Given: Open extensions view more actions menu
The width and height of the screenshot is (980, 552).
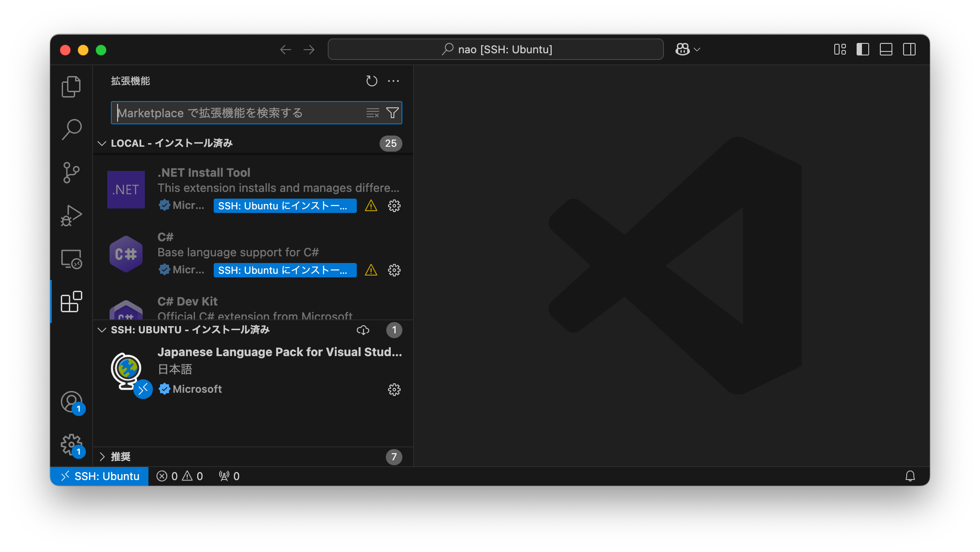Looking at the screenshot, I should (393, 81).
